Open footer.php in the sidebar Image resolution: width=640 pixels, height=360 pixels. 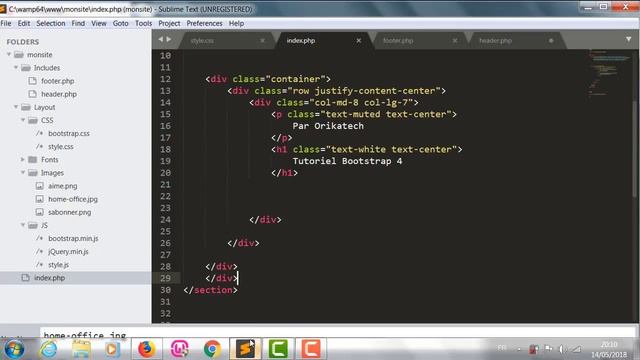click(x=58, y=81)
